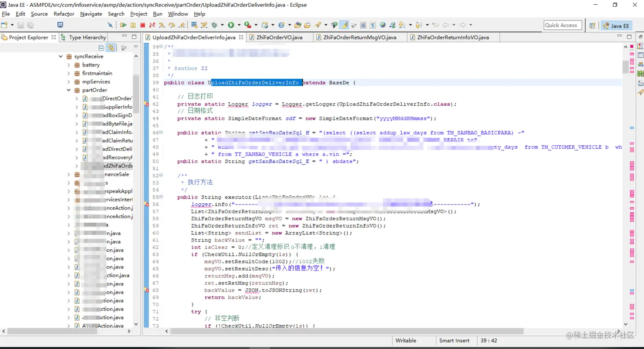Click the Save icon in toolbar

(x=20, y=25)
